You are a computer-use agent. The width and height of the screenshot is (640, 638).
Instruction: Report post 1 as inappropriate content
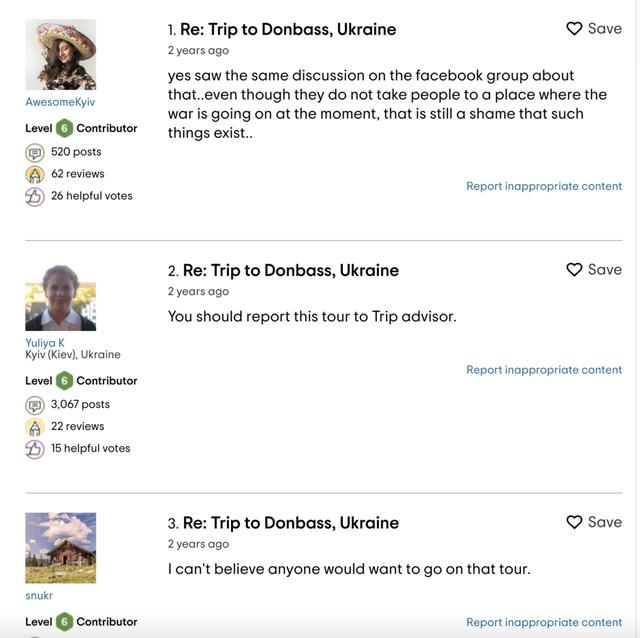[x=544, y=186]
